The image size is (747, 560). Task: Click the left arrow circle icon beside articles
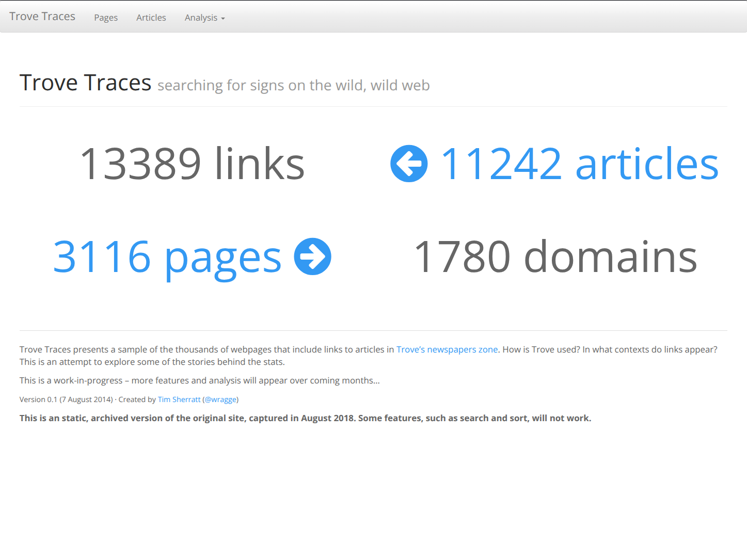[x=409, y=164]
